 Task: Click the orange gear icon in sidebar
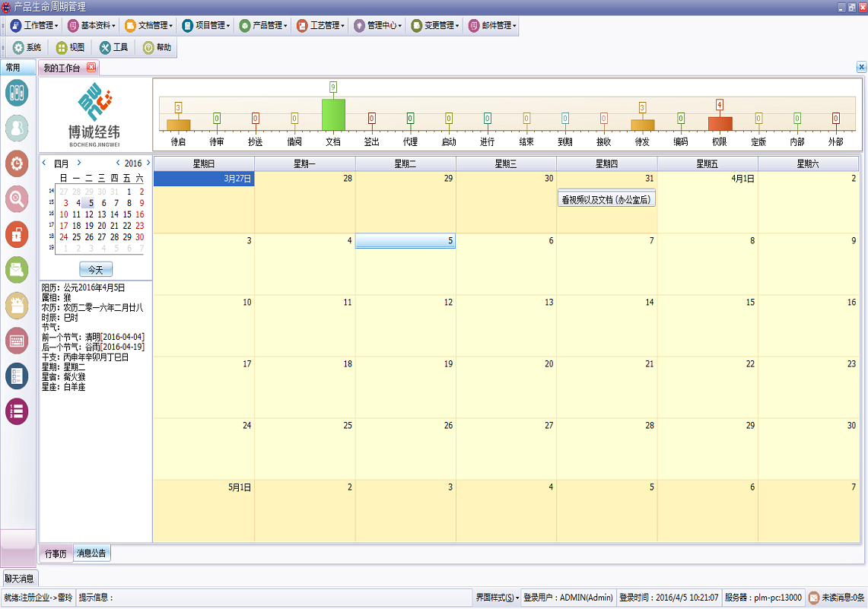point(17,163)
